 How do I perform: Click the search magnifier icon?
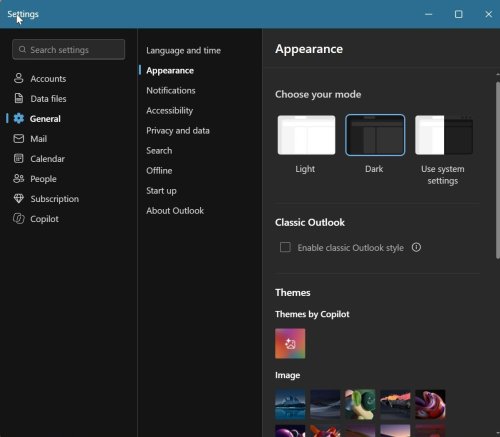tap(22, 50)
